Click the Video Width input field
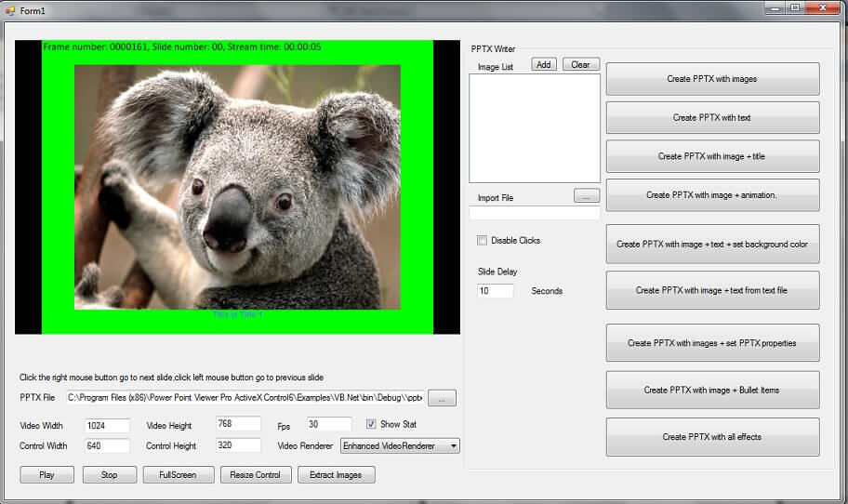 (x=107, y=425)
